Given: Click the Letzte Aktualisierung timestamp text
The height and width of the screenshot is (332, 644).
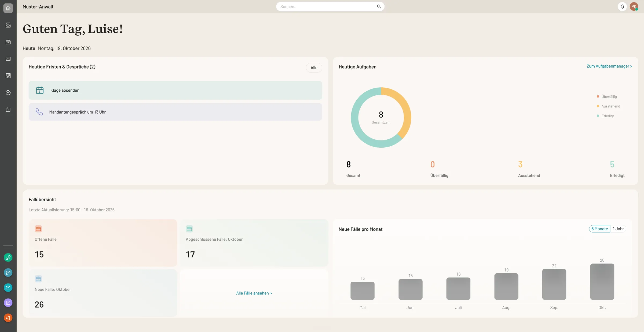Looking at the screenshot, I should click(x=72, y=210).
